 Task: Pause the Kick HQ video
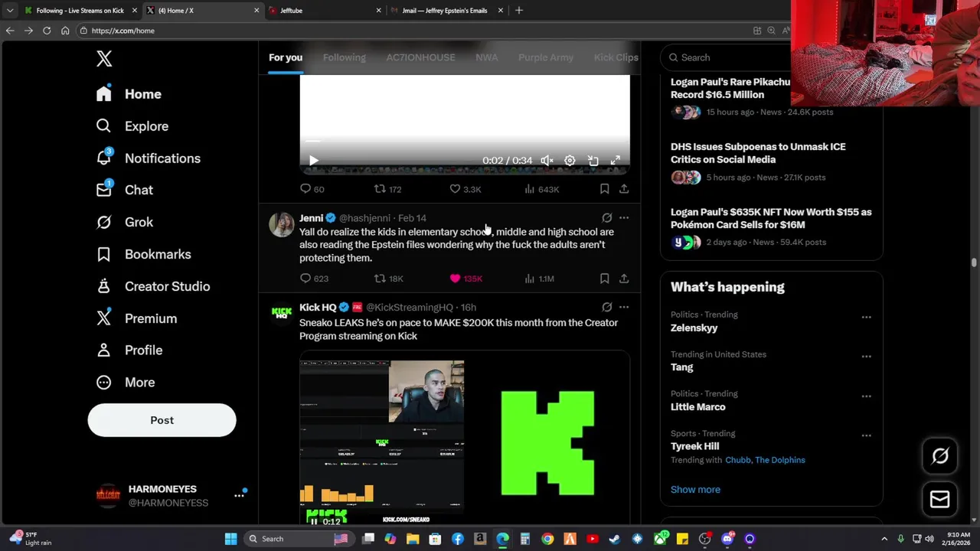[x=313, y=521]
